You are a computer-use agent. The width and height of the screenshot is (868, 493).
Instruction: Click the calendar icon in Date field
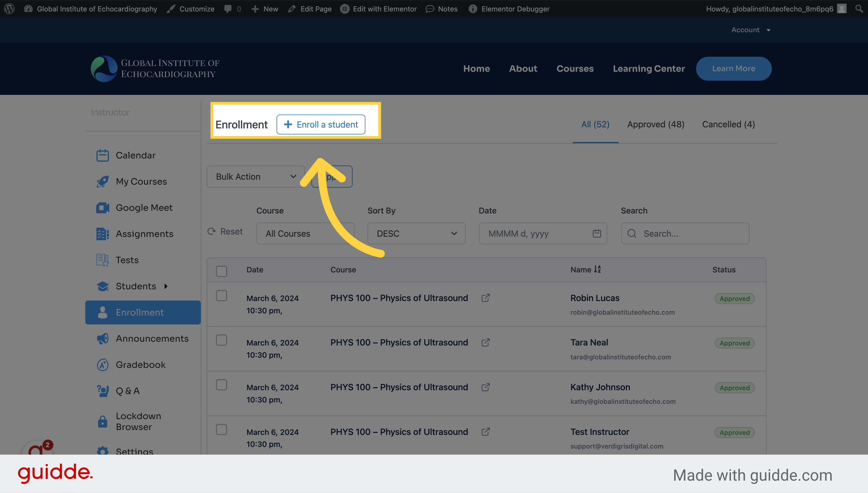(597, 233)
